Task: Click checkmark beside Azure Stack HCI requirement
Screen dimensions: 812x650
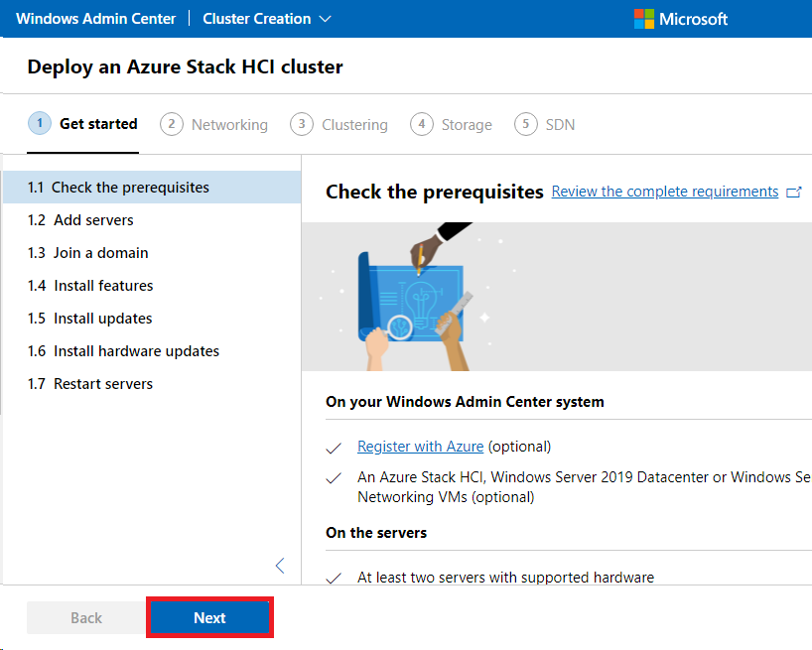Action: [334, 478]
